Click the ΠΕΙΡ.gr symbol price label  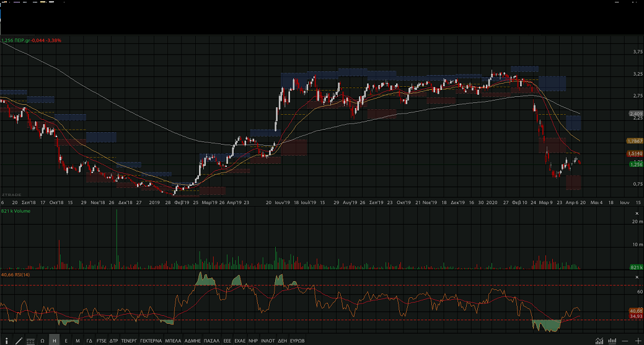31,40
